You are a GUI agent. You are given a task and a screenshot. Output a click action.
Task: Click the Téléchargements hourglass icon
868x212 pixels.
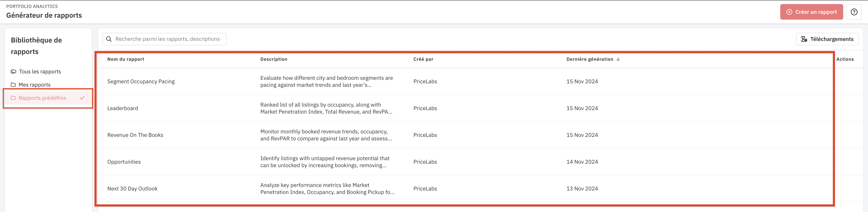804,39
